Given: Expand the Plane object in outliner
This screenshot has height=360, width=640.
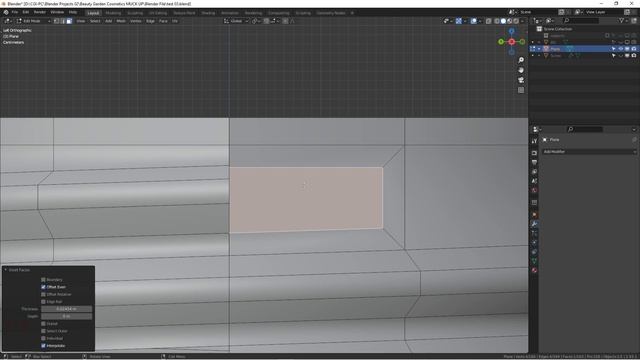Looking at the screenshot, I should [539, 49].
